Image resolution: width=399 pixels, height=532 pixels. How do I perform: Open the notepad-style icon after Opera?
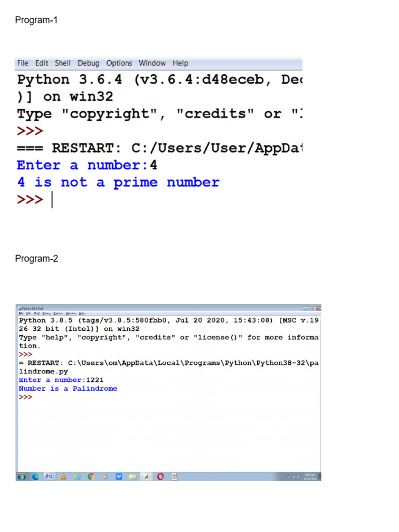175,477
